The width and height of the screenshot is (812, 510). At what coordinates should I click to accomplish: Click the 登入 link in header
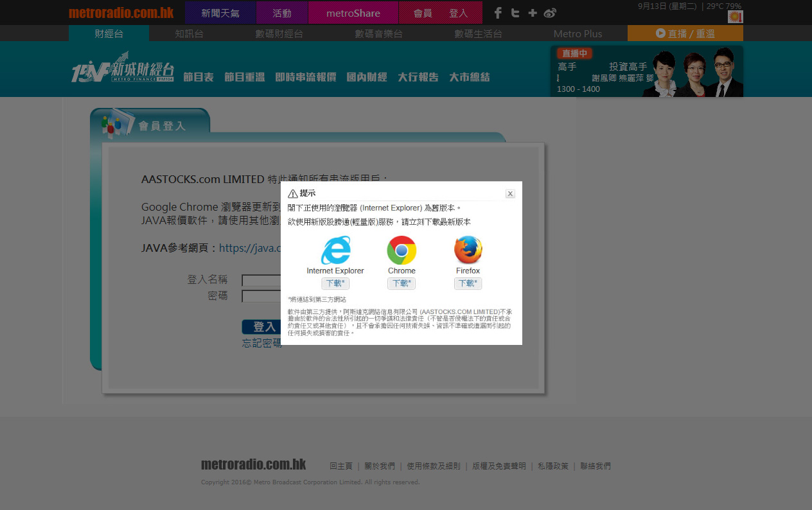[x=458, y=13]
